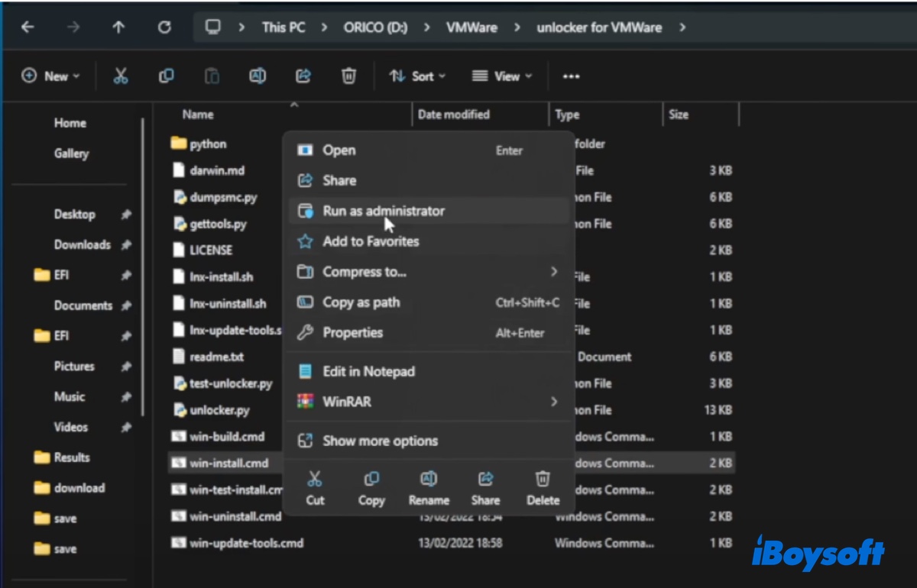The height and width of the screenshot is (588, 917).
Task: Expand the View options dropdown
Action: pos(502,76)
